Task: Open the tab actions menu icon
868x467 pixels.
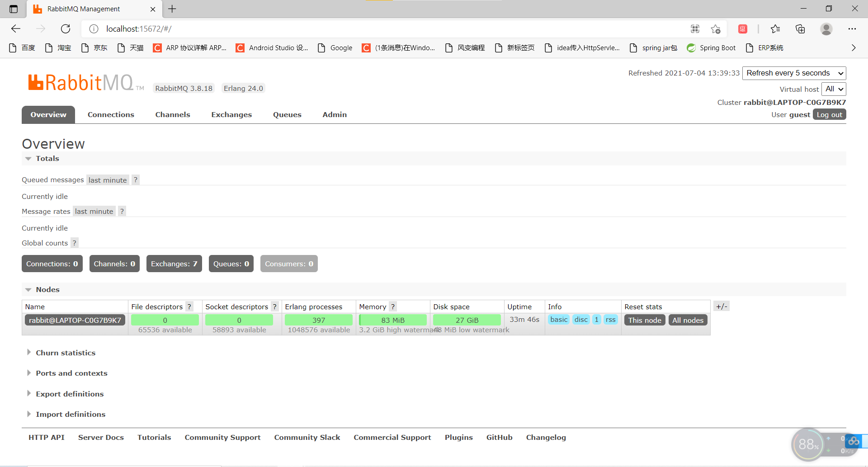Action: [x=14, y=9]
